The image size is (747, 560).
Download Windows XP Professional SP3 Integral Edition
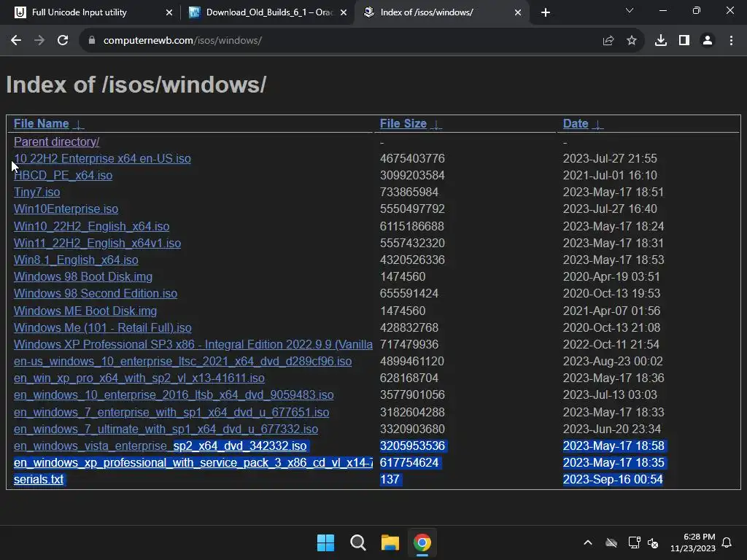(193, 344)
